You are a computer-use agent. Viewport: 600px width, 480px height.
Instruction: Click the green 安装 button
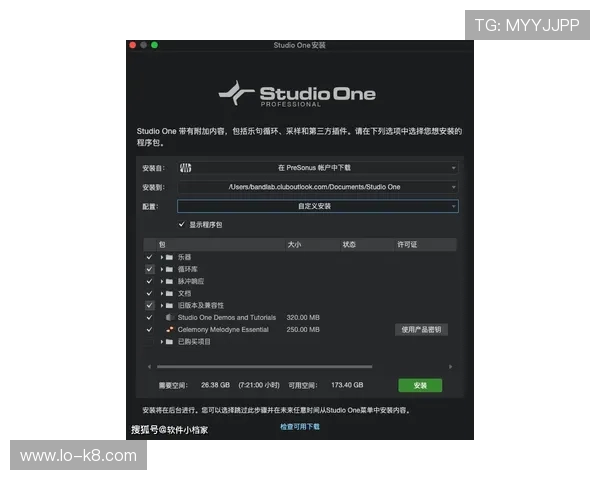(420, 385)
